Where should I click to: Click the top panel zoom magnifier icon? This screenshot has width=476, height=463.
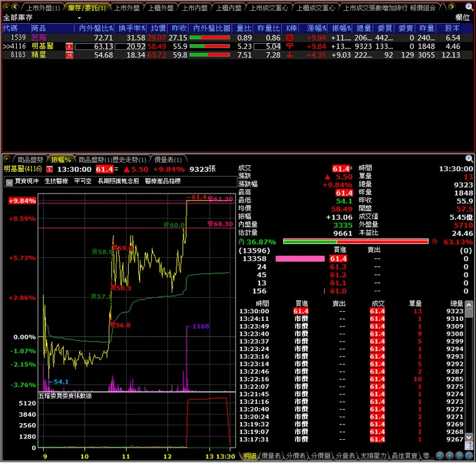(x=469, y=6)
